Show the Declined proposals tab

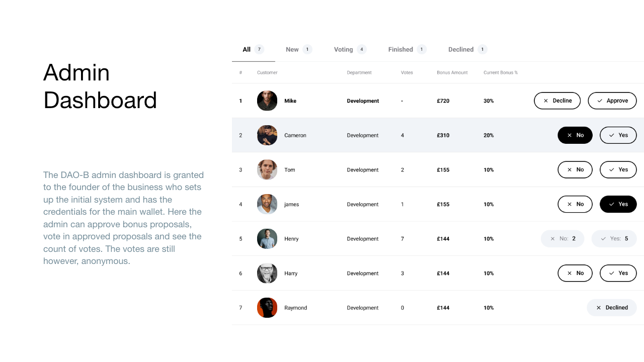pos(467,49)
